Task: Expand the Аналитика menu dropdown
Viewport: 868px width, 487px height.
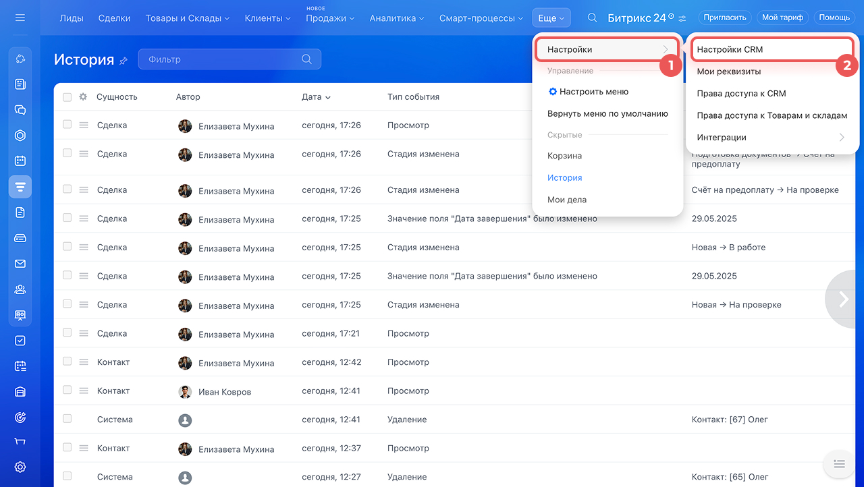Action: coord(398,18)
